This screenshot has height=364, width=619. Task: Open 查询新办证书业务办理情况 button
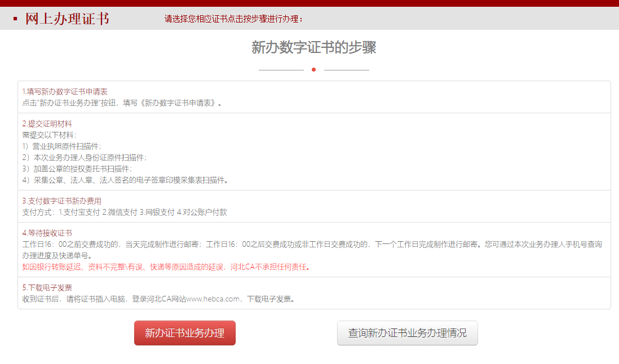(407, 333)
